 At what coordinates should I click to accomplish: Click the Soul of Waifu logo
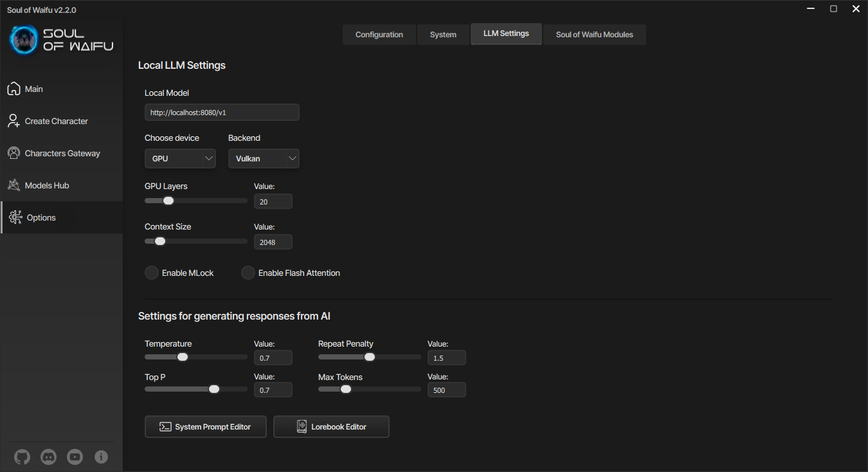[x=62, y=40]
